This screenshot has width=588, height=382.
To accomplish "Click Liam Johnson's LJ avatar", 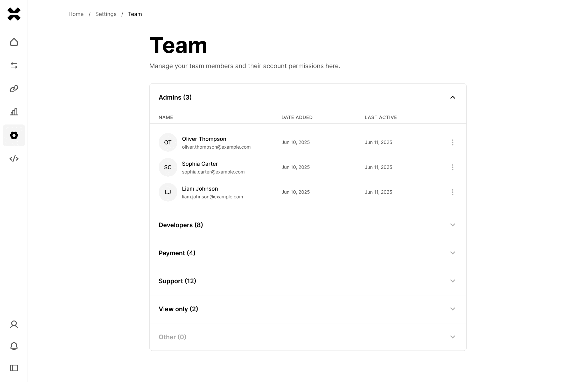I will pyautogui.click(x=168, y=192).
